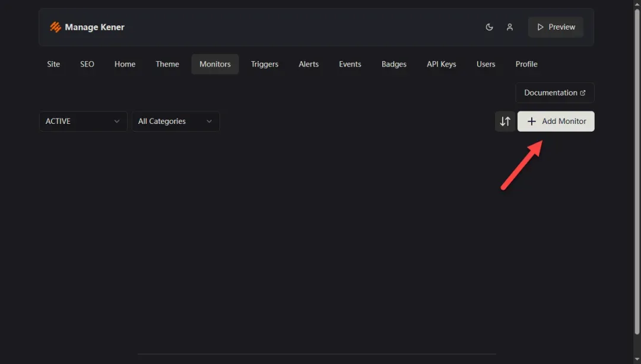Click the Kener orange logo
Image resolution: width=641 pixels, height=364 pixels.
coord(55,27)
